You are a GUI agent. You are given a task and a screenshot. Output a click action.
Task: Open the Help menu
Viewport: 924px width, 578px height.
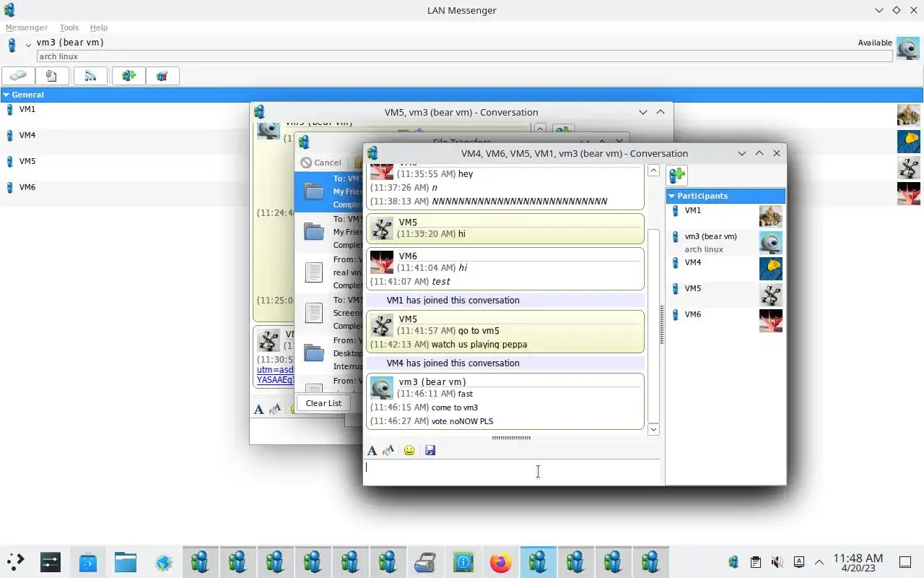(x=99, y=27)
